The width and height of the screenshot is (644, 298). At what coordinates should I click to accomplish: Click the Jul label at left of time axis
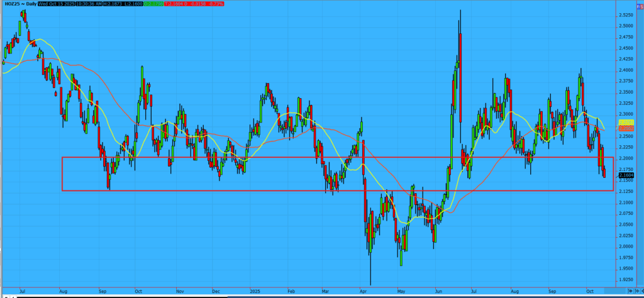click(23, 292)
